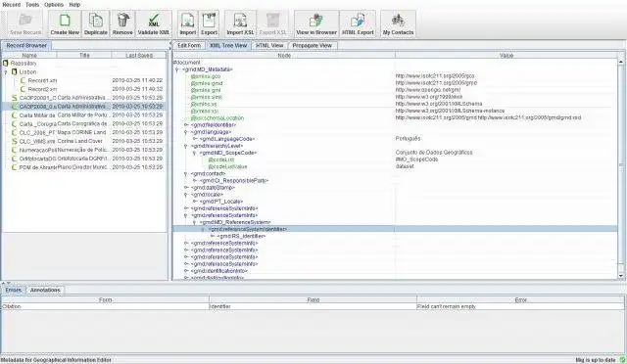Click the 'Field can't remain empty' error
The height and width of the screenshot is (364, 627).
447,307
